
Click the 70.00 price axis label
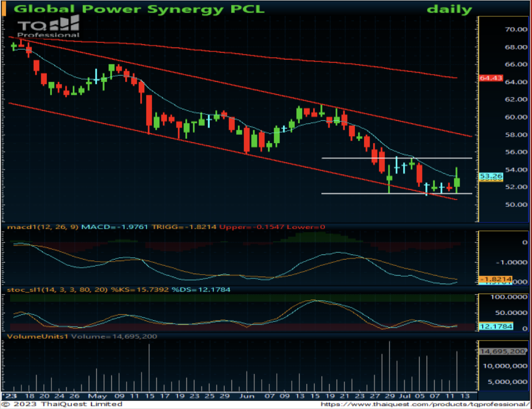coord(516,30)
